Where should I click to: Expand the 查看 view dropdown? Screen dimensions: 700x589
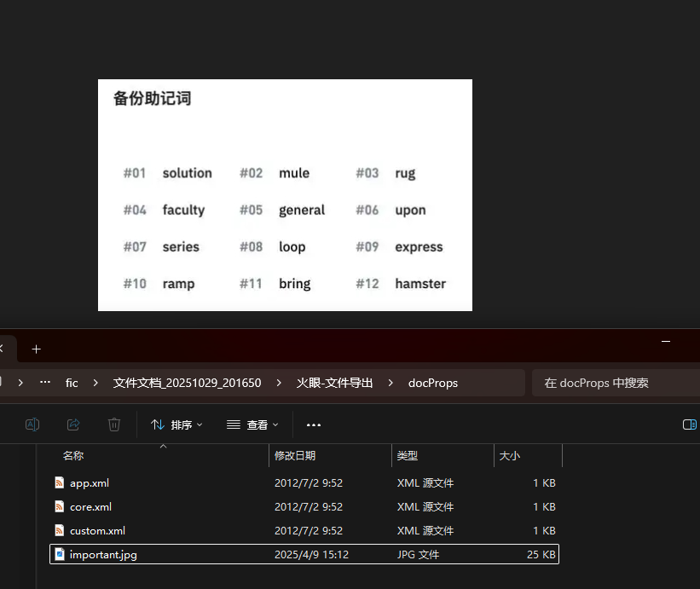252,424
